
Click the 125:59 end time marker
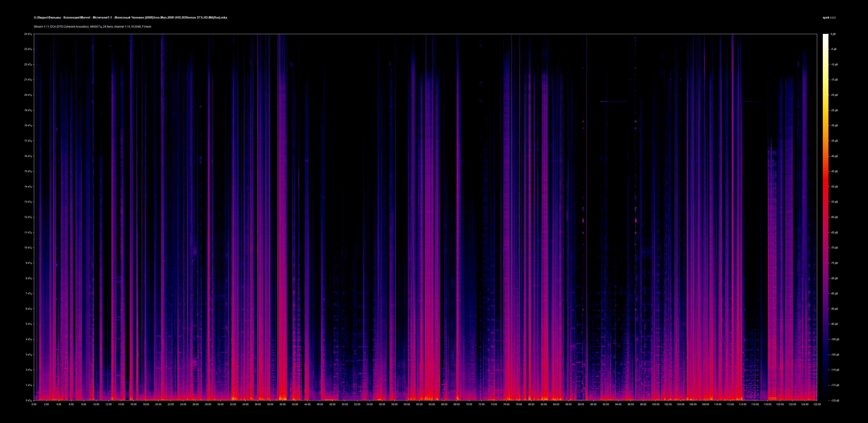coord(817,404)
